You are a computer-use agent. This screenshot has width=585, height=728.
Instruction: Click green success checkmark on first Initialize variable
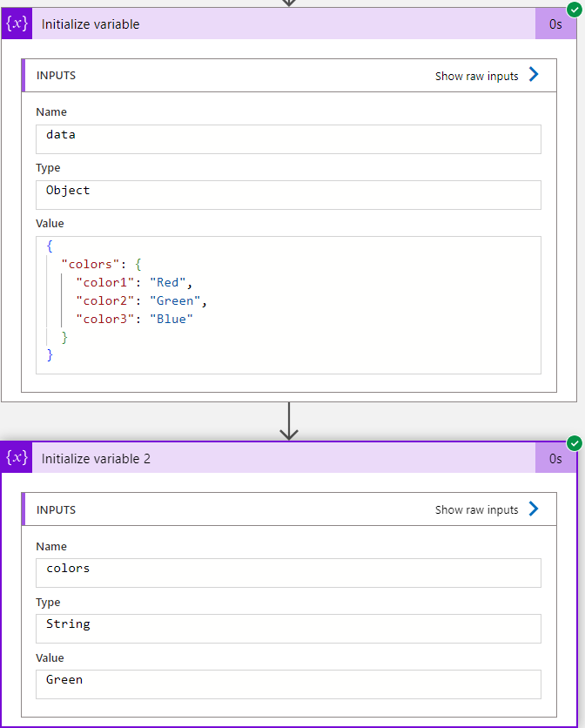[575, 10]
